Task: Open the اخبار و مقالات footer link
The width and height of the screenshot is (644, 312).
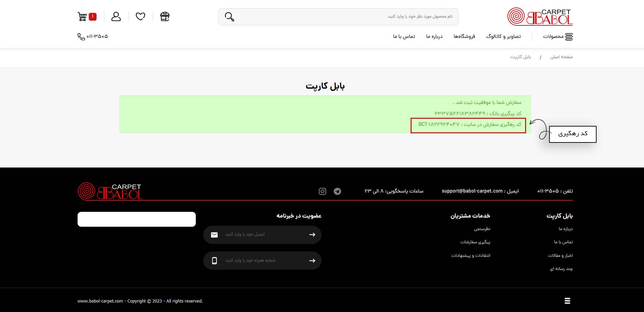Action: [x=560, y=255]
